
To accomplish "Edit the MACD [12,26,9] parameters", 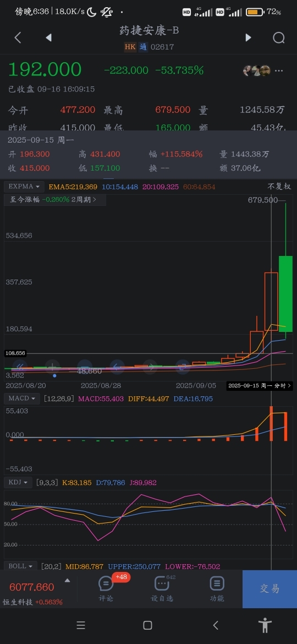I will pos(59,399).
